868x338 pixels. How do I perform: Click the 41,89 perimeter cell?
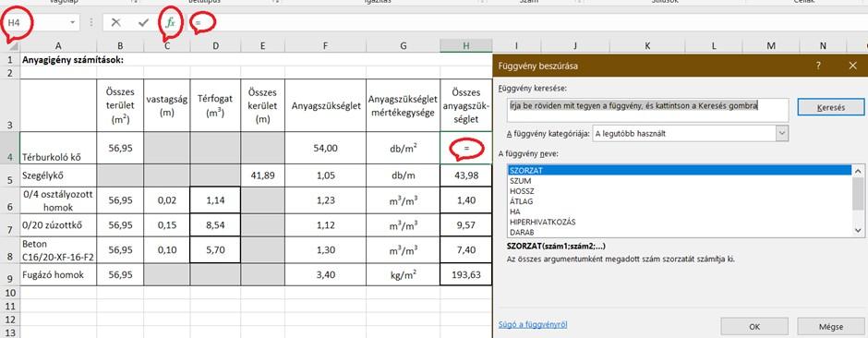pos(263,175)
